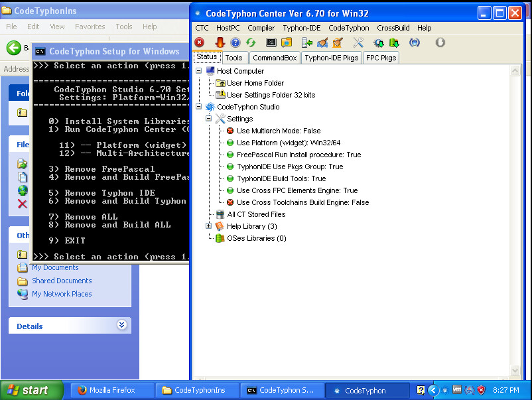This screenshot has width=532, height=400.
Task: Click the CodeTyphon Studio swirl icon
Action: [210, 107]
